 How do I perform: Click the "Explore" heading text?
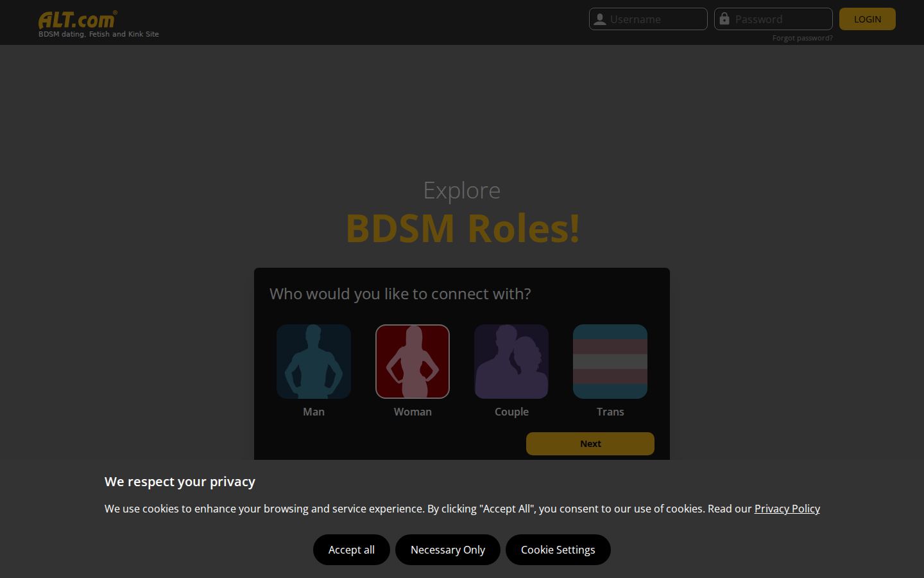point(462,191)
